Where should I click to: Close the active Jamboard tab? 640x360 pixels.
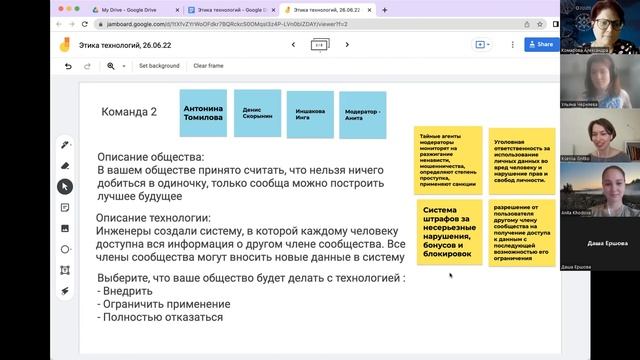[x=369, y=10]
